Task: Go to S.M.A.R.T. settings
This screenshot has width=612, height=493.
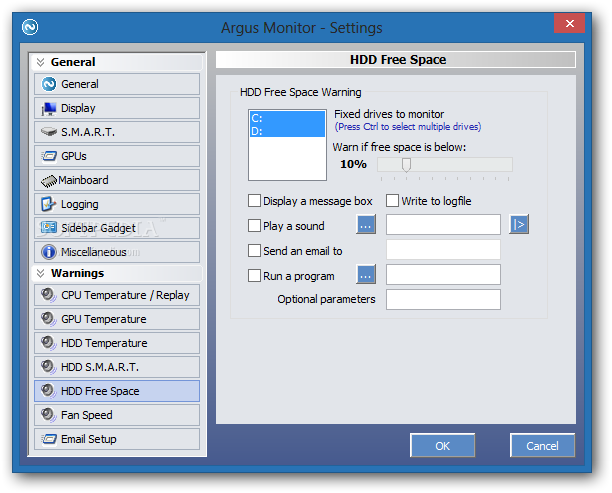Action: pyautogui.click(x=117, y=132)
